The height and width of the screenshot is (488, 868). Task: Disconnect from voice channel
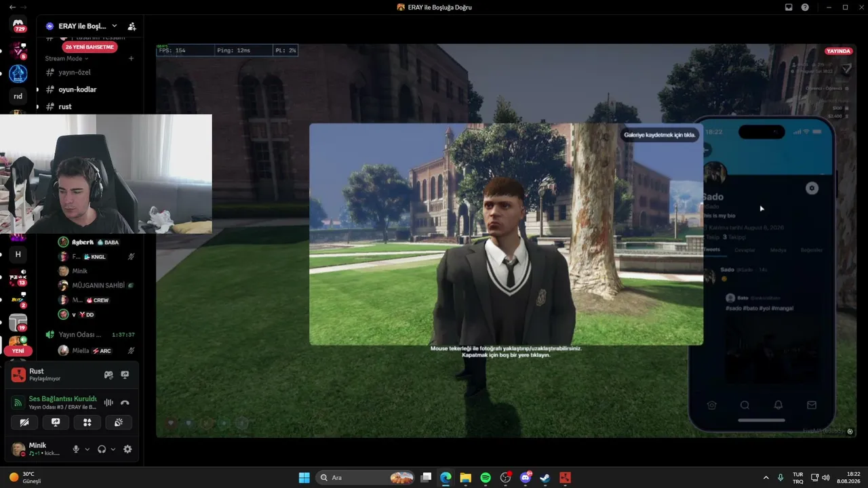click(x=125, y=403)
